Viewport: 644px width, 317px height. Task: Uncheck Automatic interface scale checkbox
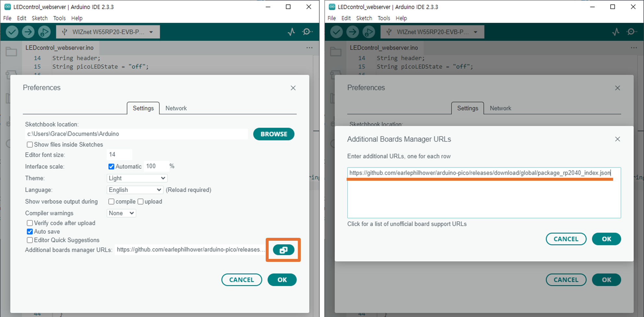click(111, 166)
